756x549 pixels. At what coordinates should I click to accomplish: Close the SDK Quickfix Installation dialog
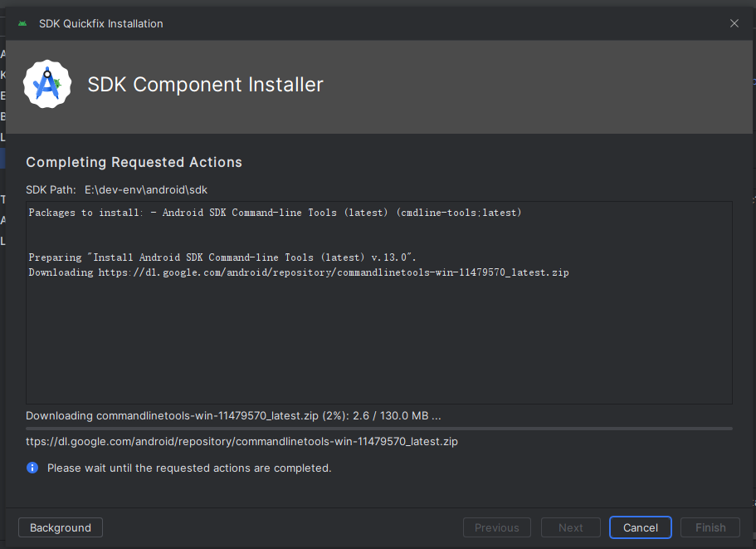734,23
